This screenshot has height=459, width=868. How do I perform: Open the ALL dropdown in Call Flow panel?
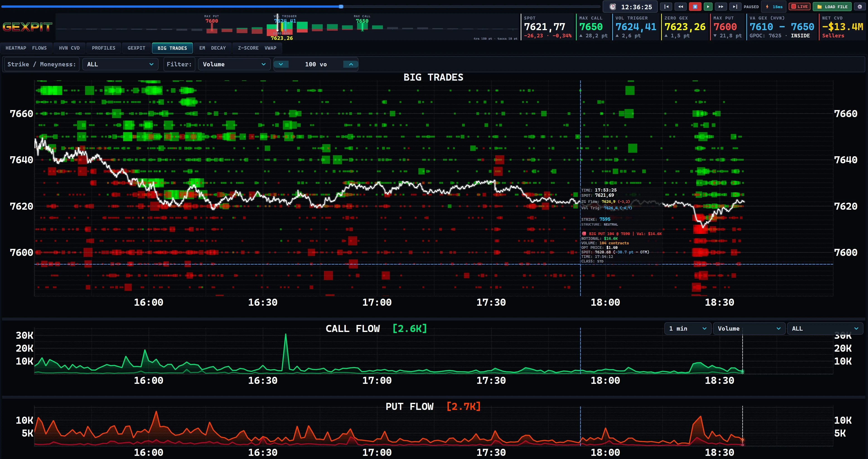[825, 329]
